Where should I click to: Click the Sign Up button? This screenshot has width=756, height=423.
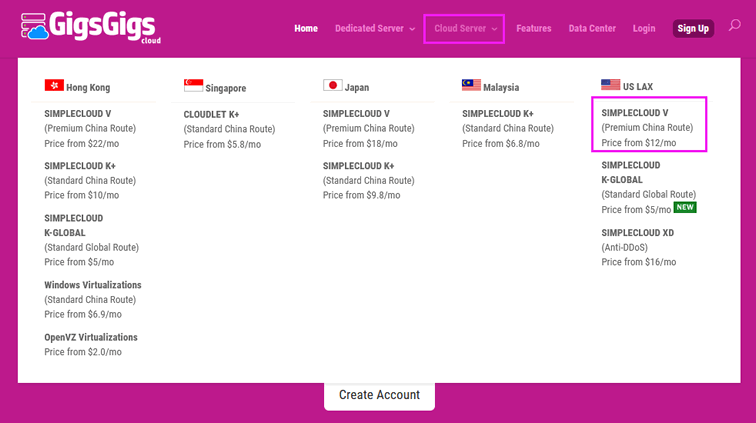(x=693, y=28)
